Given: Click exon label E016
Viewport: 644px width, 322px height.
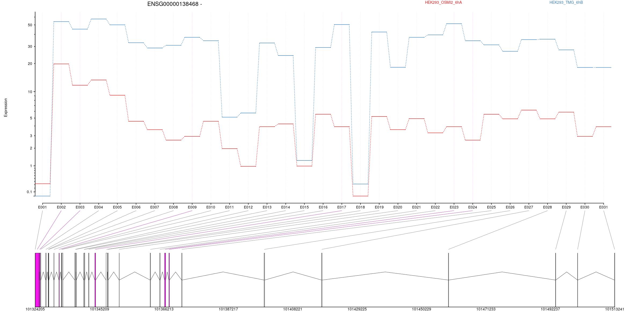Looking at the screenshot, I should tap(323, 207).
